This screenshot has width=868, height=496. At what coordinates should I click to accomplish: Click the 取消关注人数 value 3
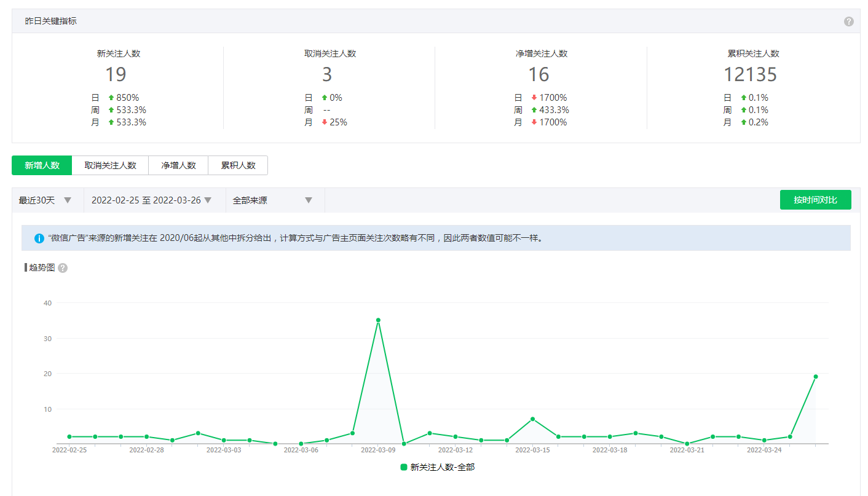pyautogui.click(x=327, y=74)
